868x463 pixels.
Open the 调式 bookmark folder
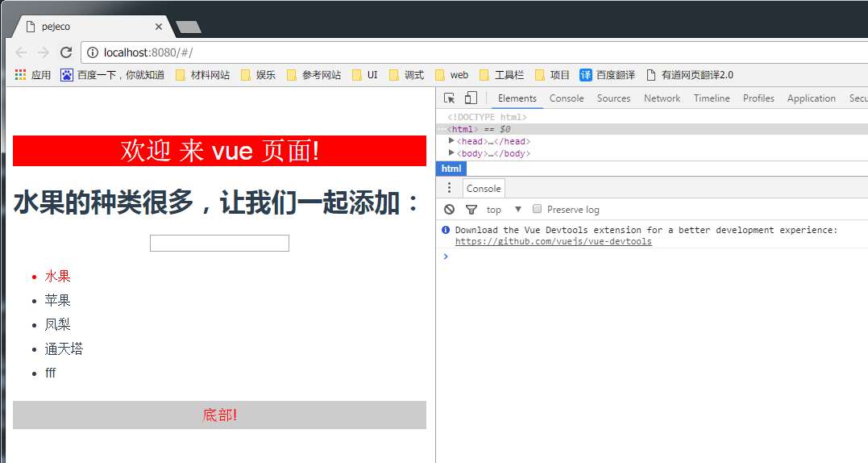pos(407,75)
